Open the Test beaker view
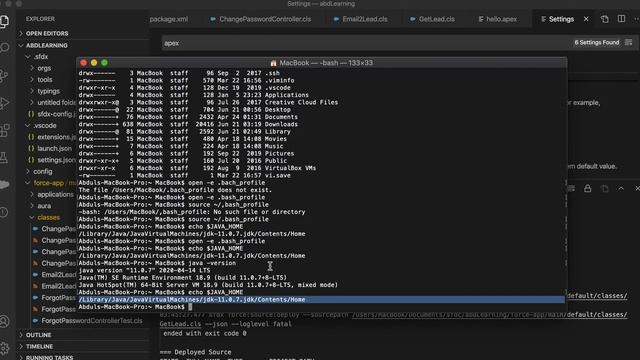Image resolution: width=640 pixels, height=360 pixels. coord(4,158)
